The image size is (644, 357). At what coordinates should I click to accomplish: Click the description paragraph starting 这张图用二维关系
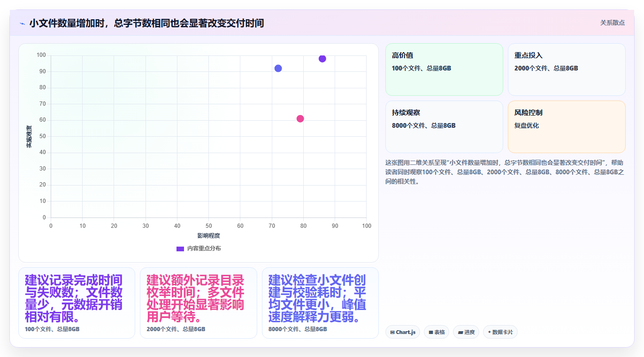[505, 172]
